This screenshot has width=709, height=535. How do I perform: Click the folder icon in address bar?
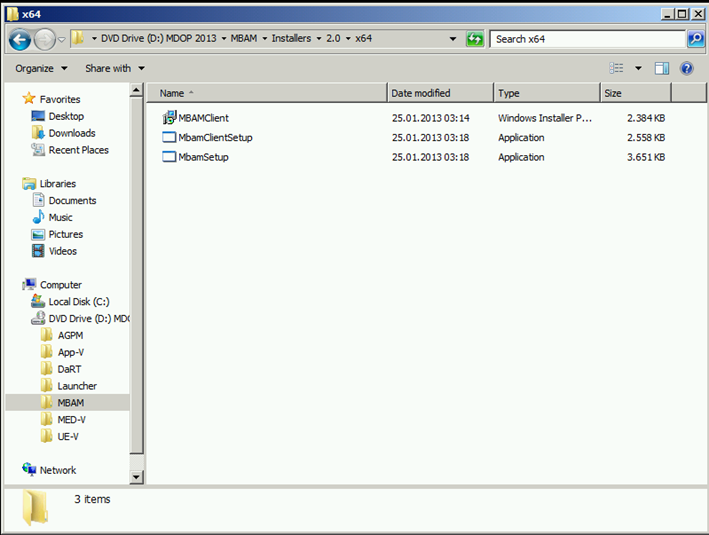[x=78, y=38]
